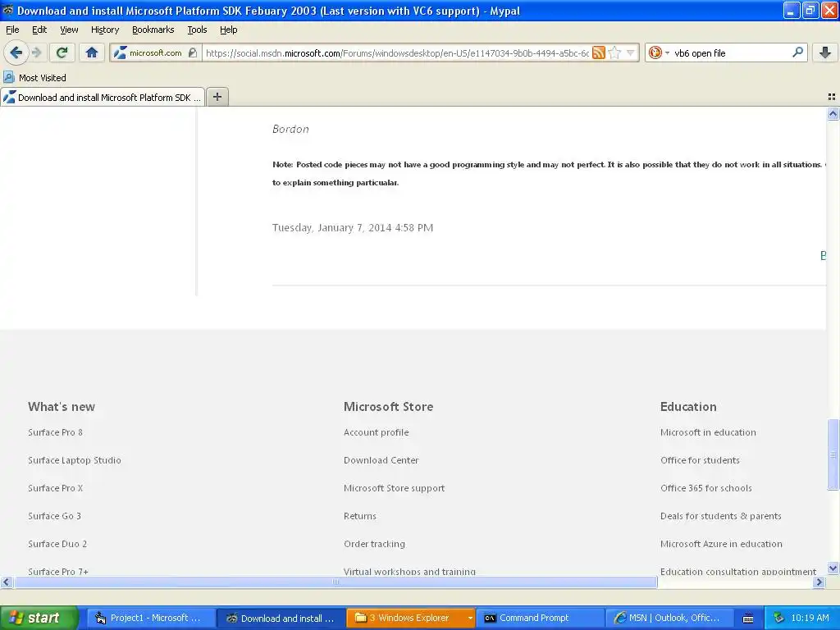Open the Microsoft in education link
This screenshot has width=840, height=630.
[708, 432]
